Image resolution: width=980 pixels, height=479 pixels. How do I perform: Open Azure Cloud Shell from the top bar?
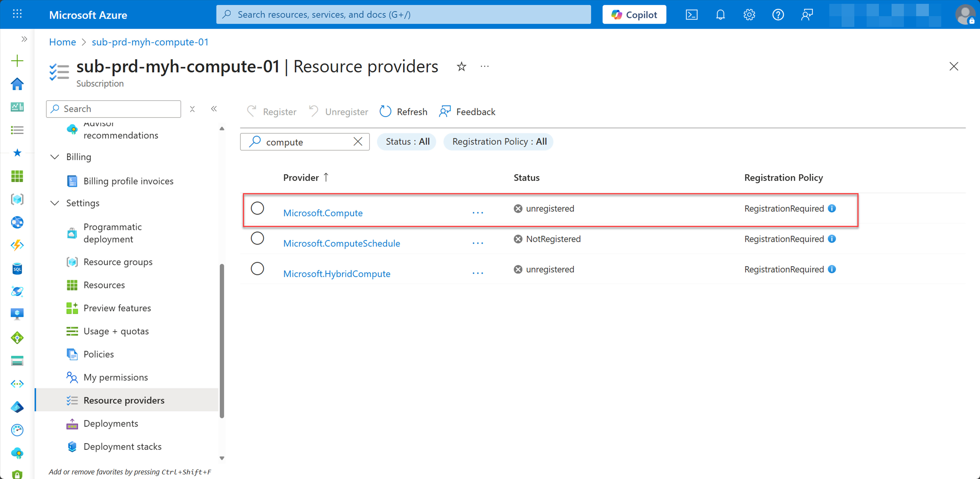692,15
